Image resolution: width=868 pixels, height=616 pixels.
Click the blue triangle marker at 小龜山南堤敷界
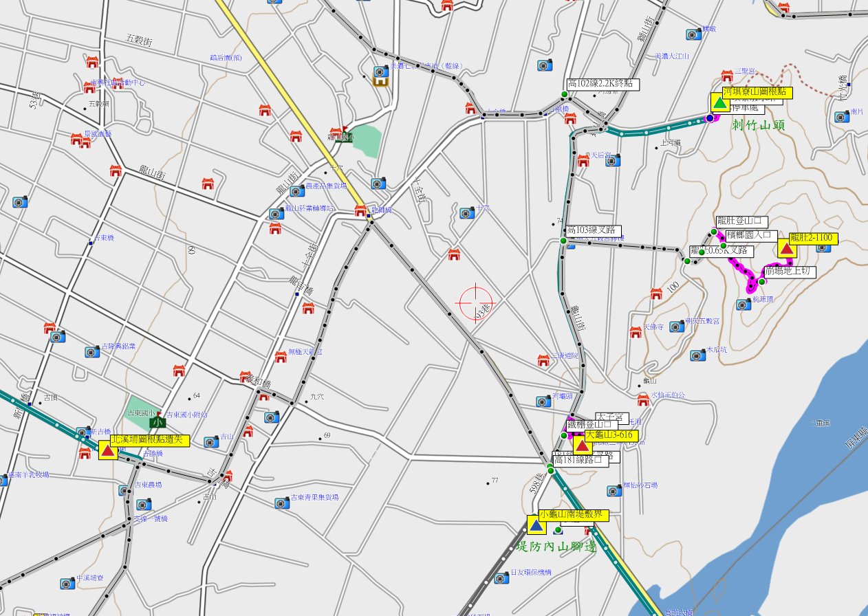tap(536, 525)
